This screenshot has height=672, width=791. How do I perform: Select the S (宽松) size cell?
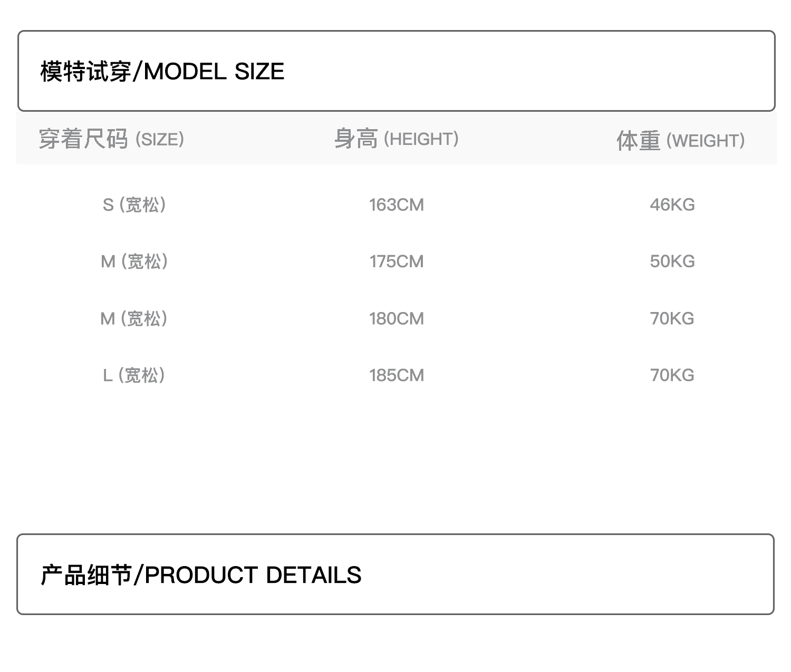(134, 204)
